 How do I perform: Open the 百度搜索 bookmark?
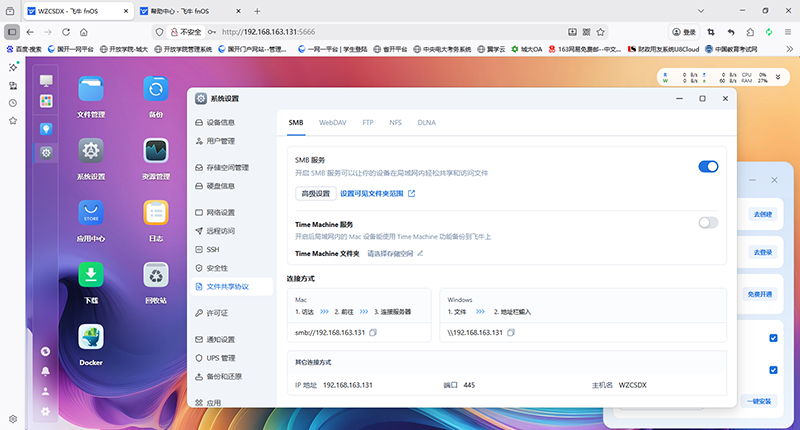coord(24,49)
